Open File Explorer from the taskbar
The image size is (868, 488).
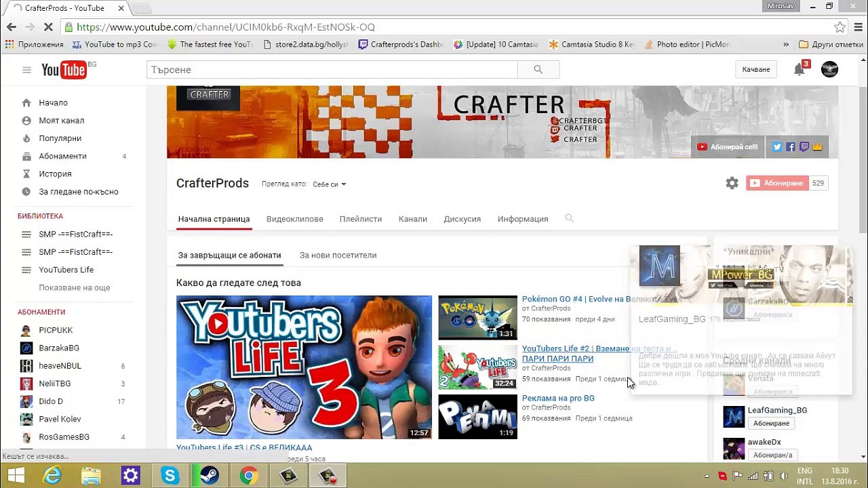pyautogui.click(x=91, y=476)
